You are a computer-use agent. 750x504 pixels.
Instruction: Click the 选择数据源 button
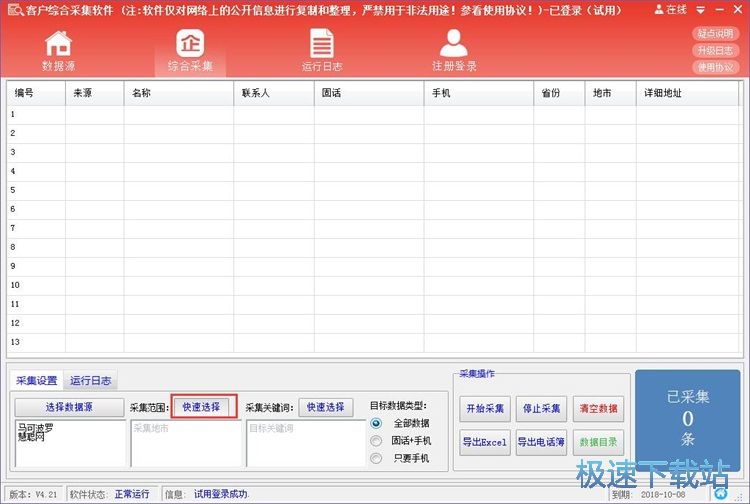[69, 407]
